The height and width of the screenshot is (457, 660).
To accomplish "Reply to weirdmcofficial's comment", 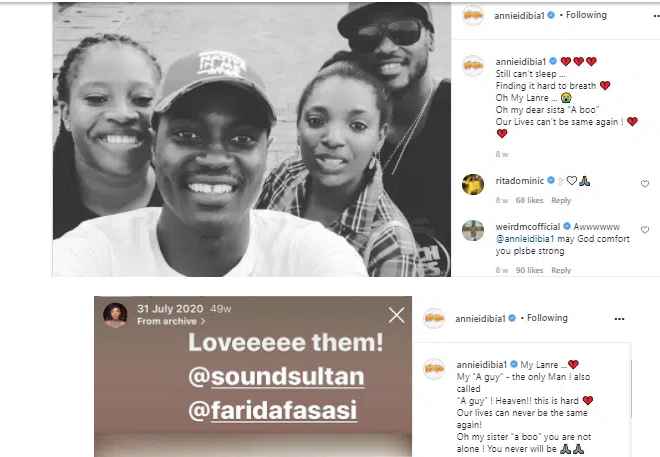I will click(561, 270).
